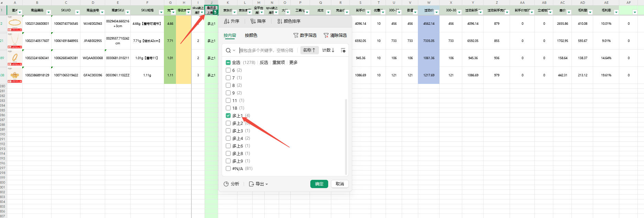Focus the keyword search input field

coord(268,51)
